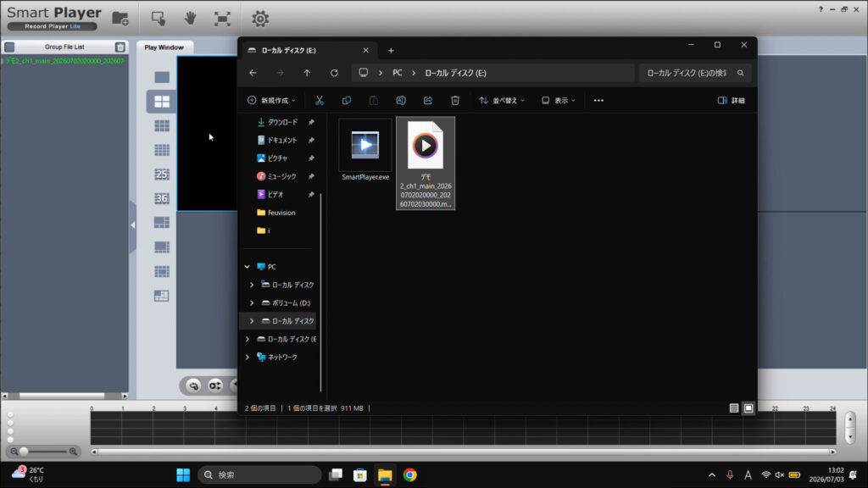This screenshot has height=488, width=868.
Task: Select the ローカル ディスク (E:) Explorer tab
Action: click(309, 50)
